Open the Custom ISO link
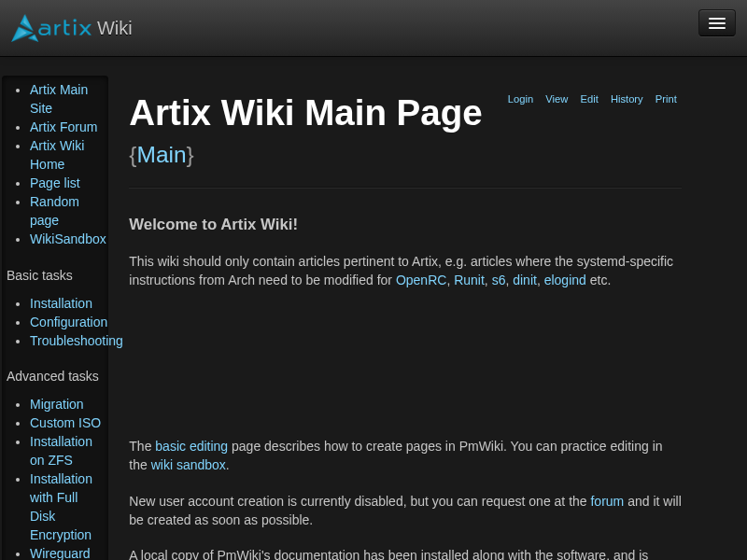 pyautogui.click(x=65, y=423)
